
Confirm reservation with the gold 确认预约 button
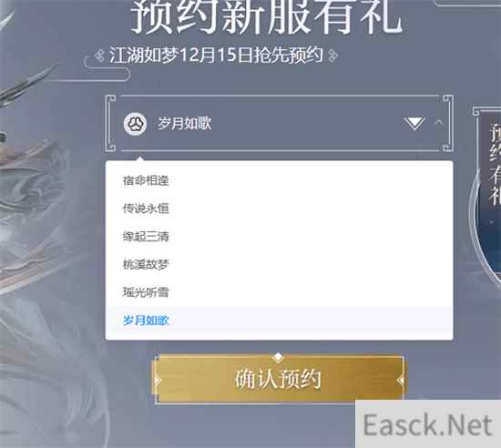click(278, 379)
